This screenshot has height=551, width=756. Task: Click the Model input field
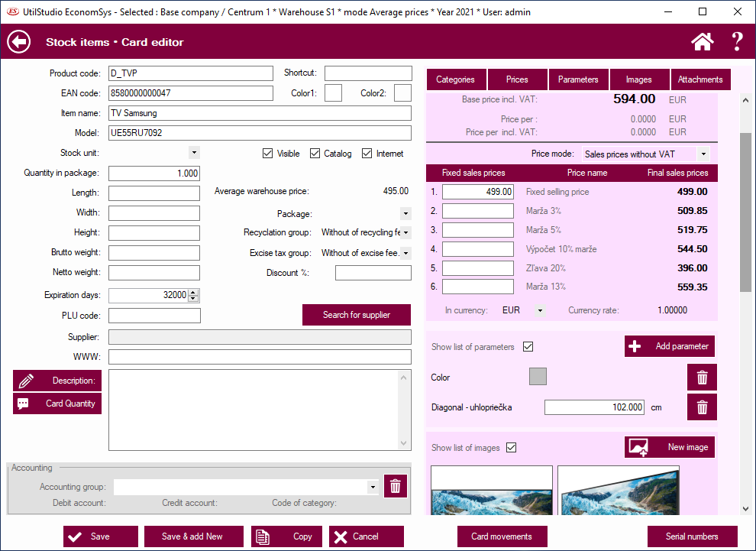click(260, 133)
